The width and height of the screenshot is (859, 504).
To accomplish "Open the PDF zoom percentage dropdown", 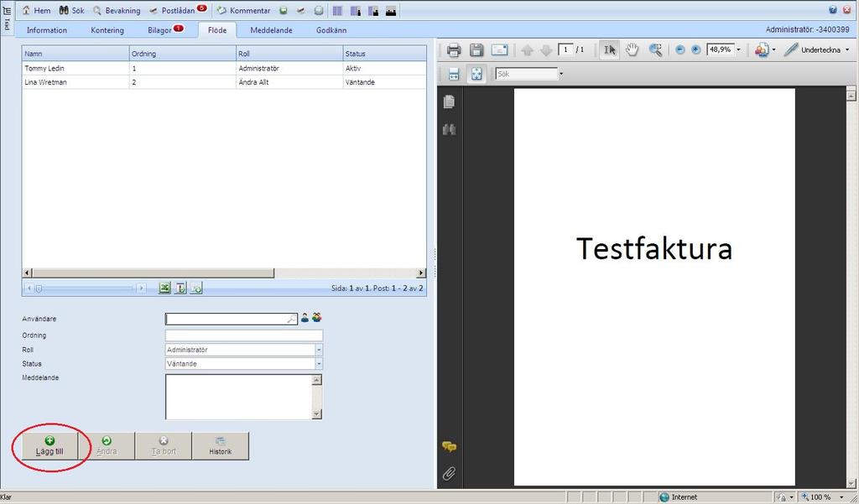I will pyautogui.click(x=738, y=49).
